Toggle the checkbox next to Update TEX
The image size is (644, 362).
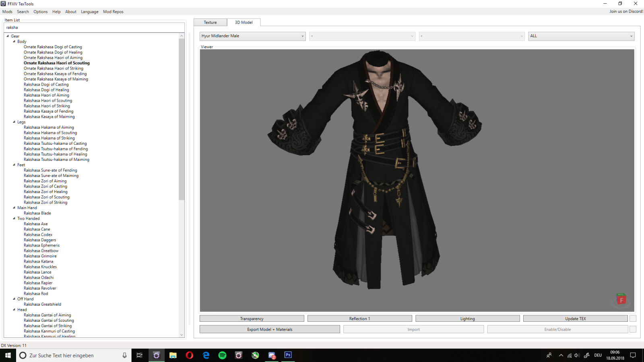(x=633, y=319)
